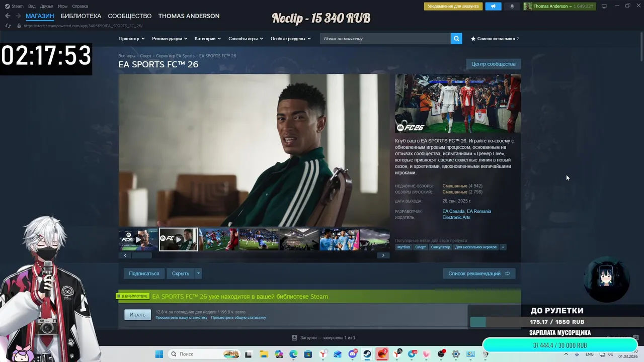Click the wishlist star icon
Viewport: 644px width, 362px height.
473,39
